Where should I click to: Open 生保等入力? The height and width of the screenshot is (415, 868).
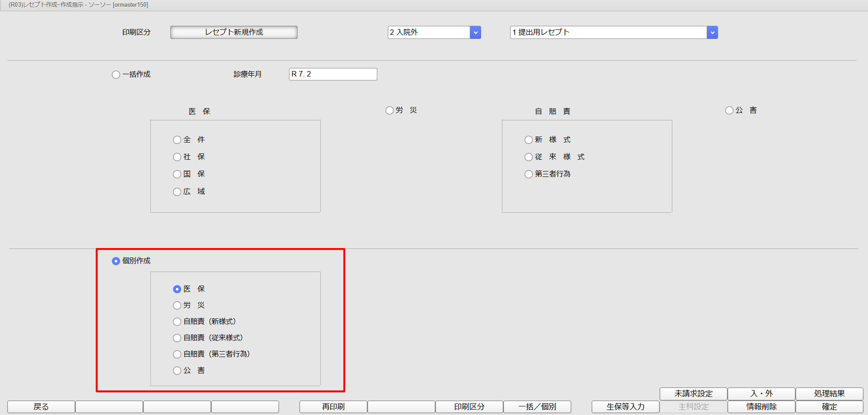coord(625,407)
